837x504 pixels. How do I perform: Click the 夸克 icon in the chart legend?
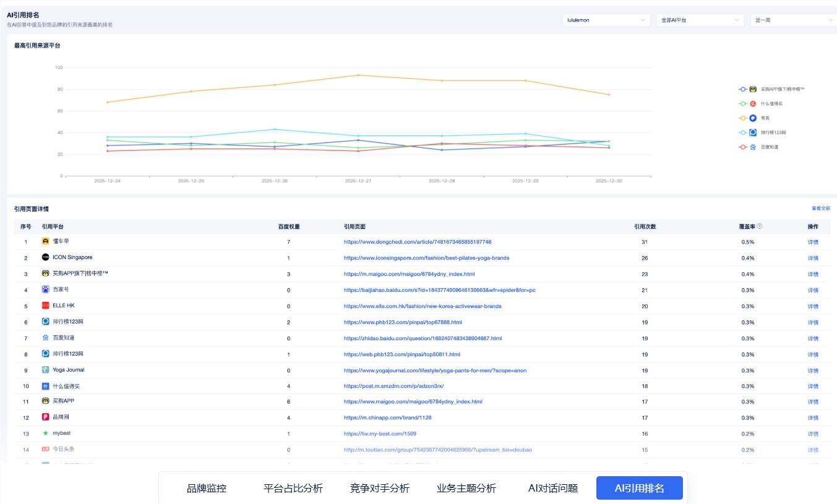(752, 117)
